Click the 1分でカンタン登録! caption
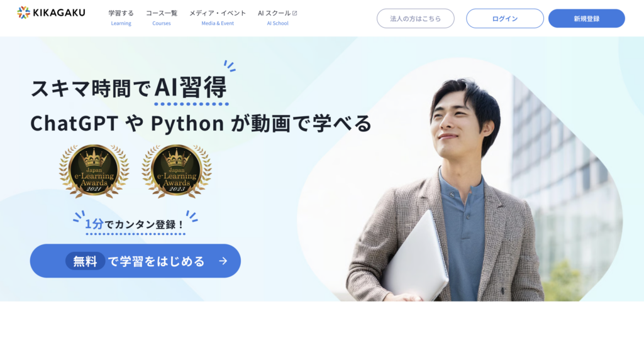This screenshot has width=644, height=348. pos(135,224)
